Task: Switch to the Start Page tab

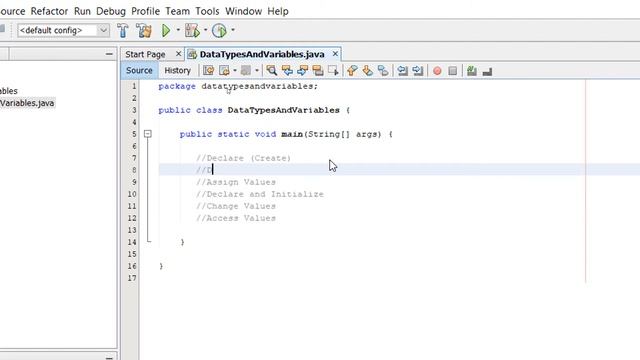Action: 145,54
